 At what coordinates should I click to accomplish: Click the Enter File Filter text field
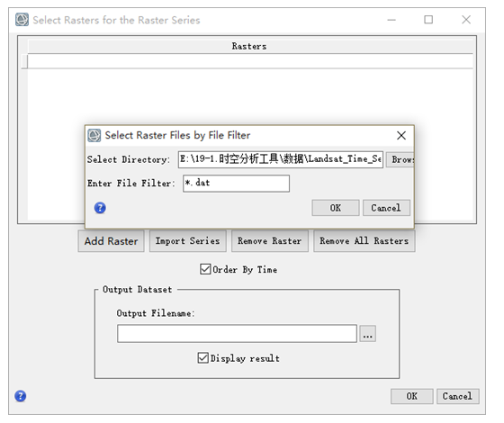pyautogui.click(x=236, y=184)
